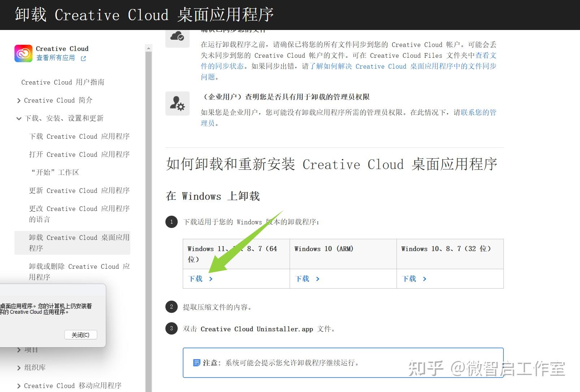The width and height of the screenshot is (580, 392).
Task: Expand the Creative Cloud 简介 section chevron
Action: [19, 100]
